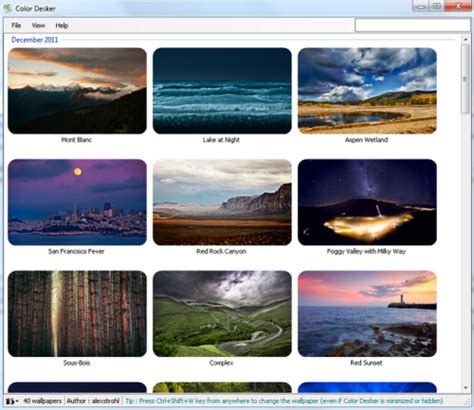
Task: Select the San Francisco Fever thumbnail
Action: click(77, 202)
